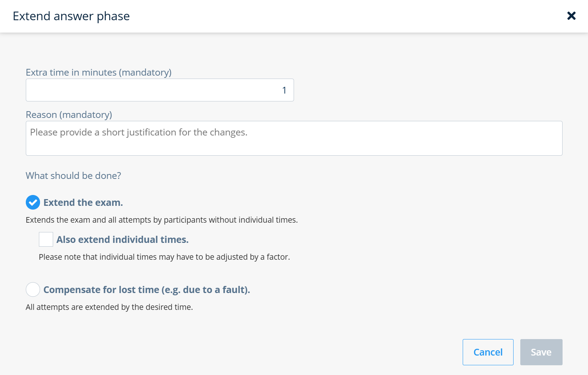
Task: Click the 'Reason (mandatory)' label
Action: pyautogui.click(x=69, y=115)
